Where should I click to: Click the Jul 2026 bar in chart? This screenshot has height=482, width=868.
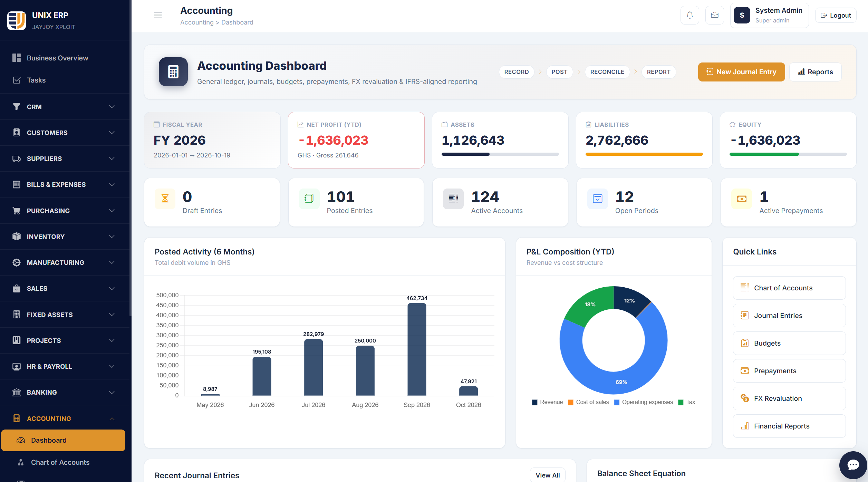(314, 367)
